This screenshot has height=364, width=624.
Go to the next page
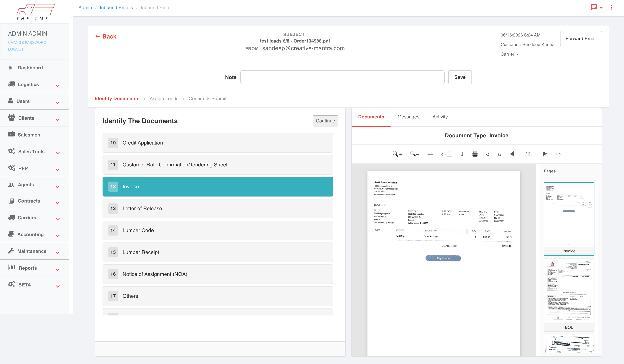point(544,154)
